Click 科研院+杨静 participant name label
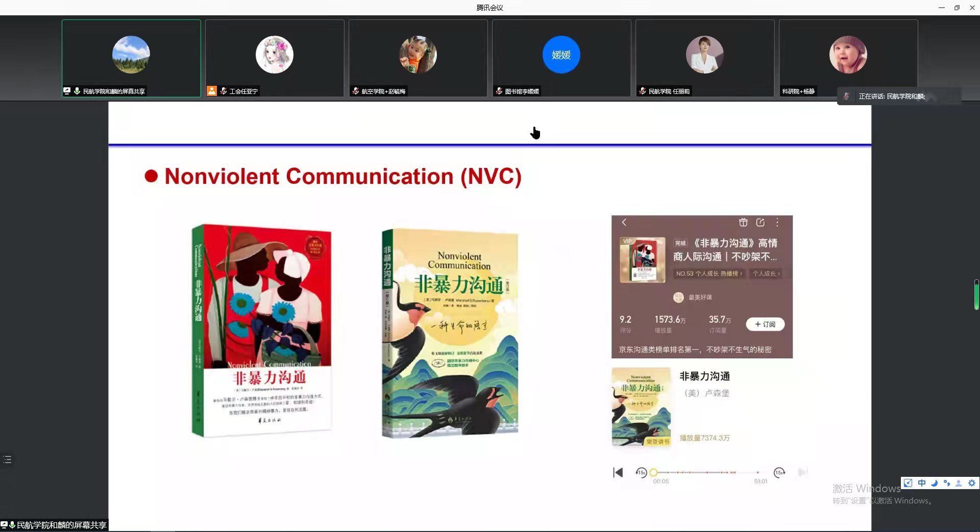The image size is (980, 532). click(798, 91)
